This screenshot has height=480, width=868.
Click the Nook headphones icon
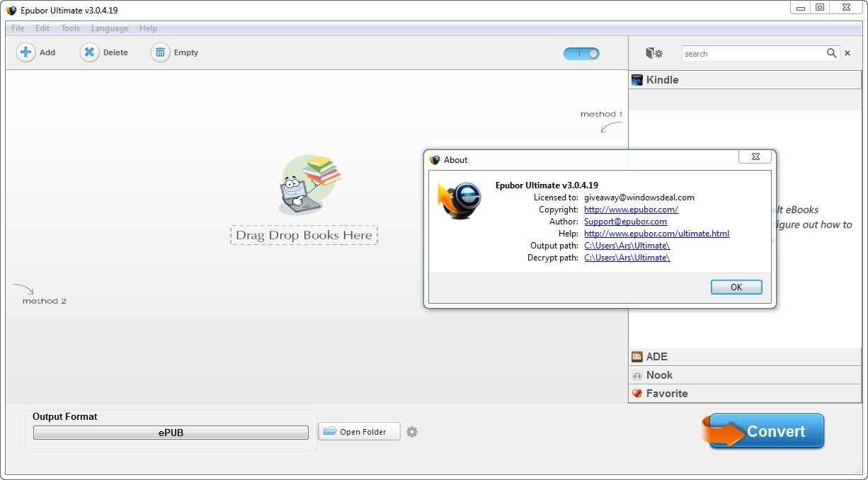point(637,375)
